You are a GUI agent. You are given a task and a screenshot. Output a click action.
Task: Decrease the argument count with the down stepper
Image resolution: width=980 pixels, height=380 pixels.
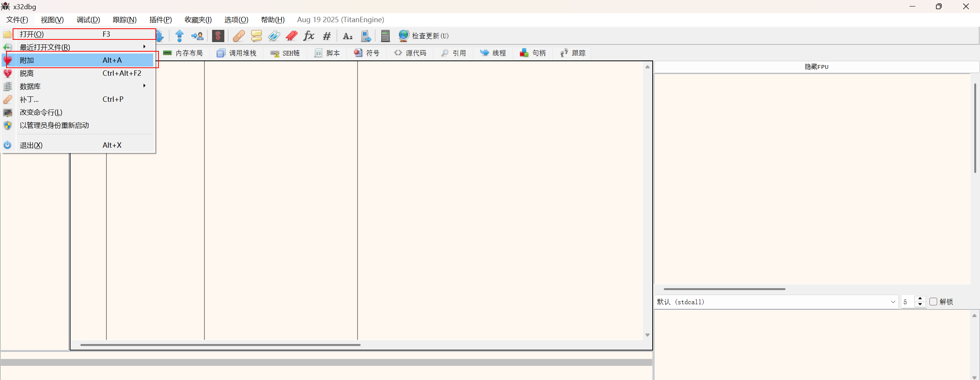pyautogui.click(x=920, y=304)
